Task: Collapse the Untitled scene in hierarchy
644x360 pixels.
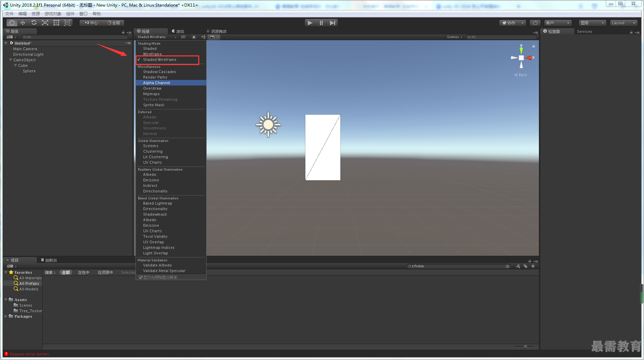Action: [6, 43]
